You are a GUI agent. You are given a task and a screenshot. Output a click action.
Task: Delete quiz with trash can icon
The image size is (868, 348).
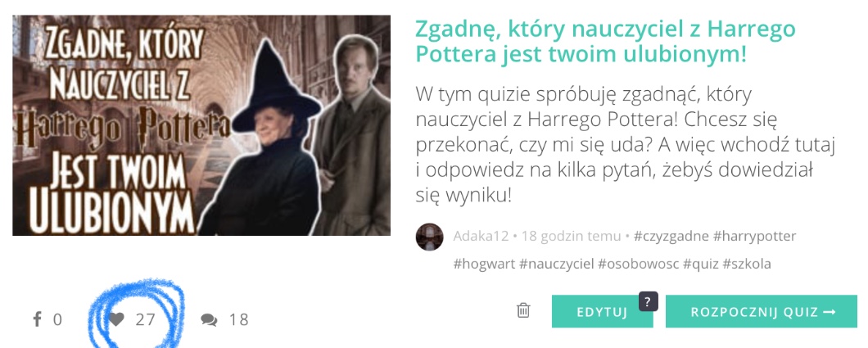(x=523, y=310)
